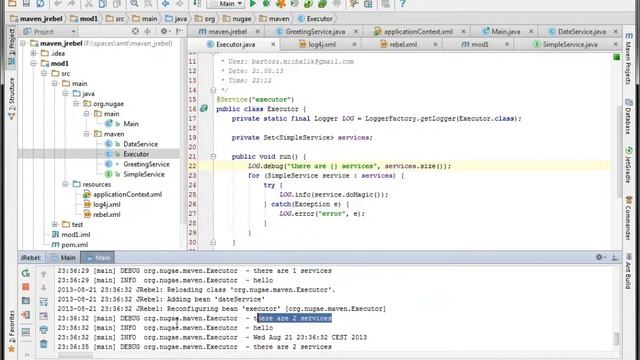Expand the .idea folder node

(x=34, y=53)
